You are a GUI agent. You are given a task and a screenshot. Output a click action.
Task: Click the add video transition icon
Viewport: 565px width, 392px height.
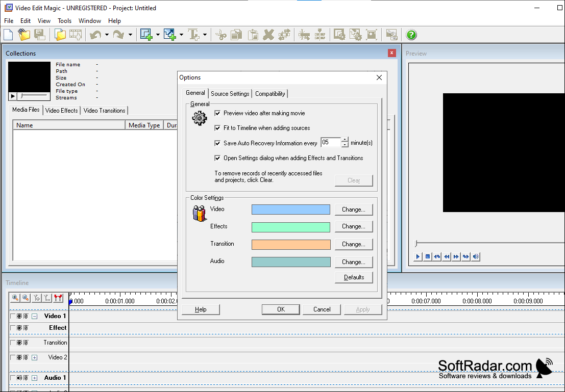point(170,35)
